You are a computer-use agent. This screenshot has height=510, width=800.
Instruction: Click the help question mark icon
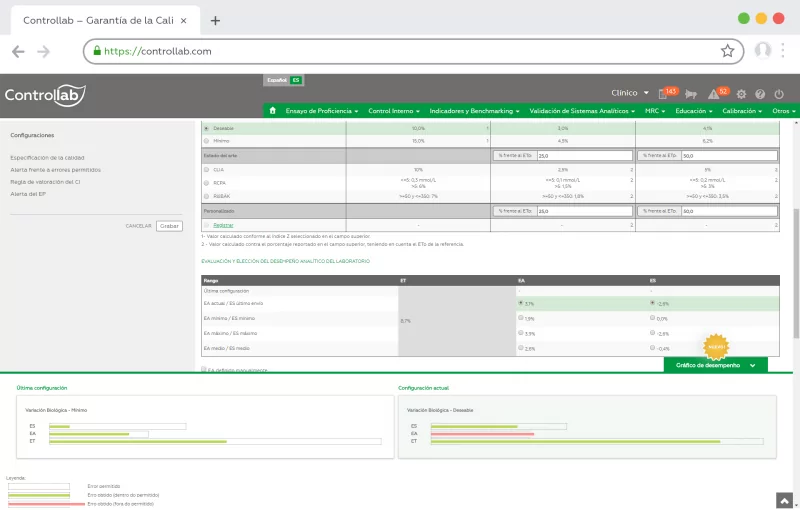761,93
